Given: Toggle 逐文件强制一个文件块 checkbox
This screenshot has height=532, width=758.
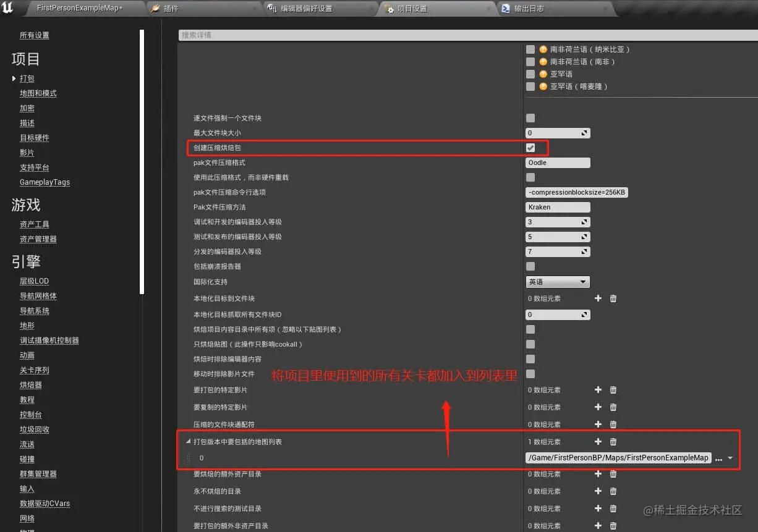Looking at the screenshot, I should (x=530, y=118).
